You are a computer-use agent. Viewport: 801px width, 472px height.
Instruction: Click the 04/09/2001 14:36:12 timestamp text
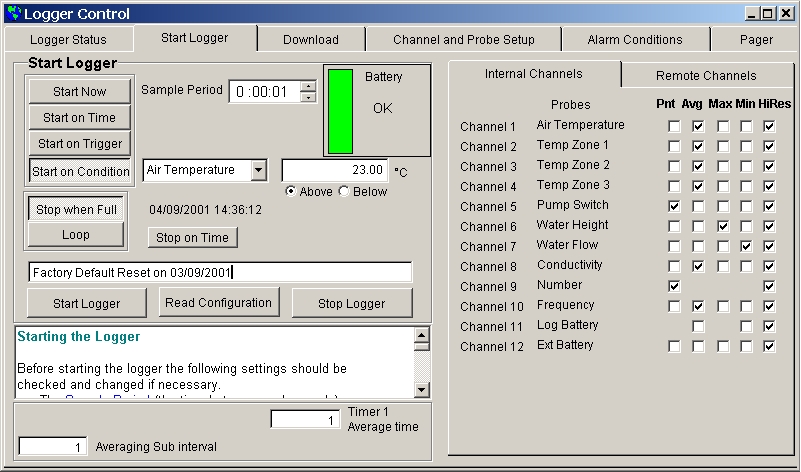coord(205,210)
